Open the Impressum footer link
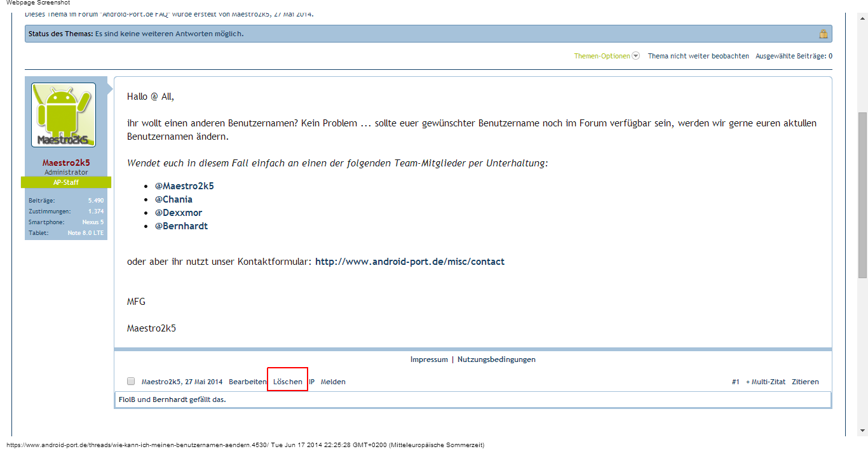The image size is (868, 449). tap(429, 359)
